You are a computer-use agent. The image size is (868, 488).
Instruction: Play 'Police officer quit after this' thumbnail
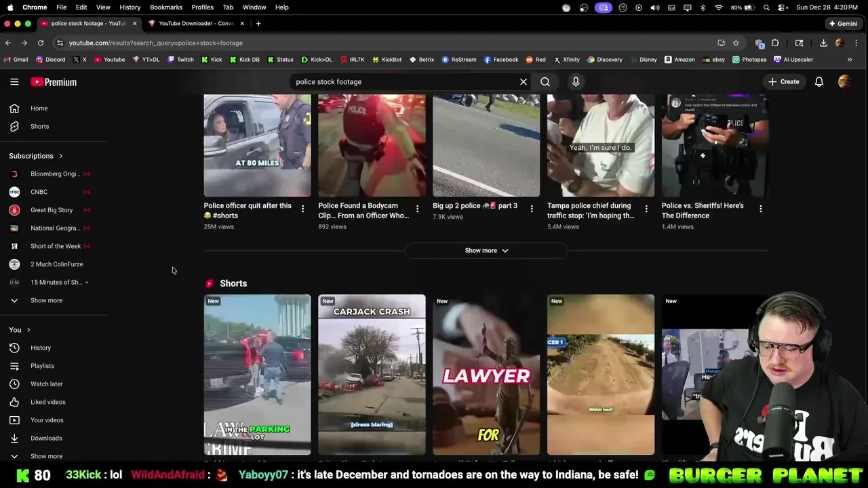click(258, 145)
